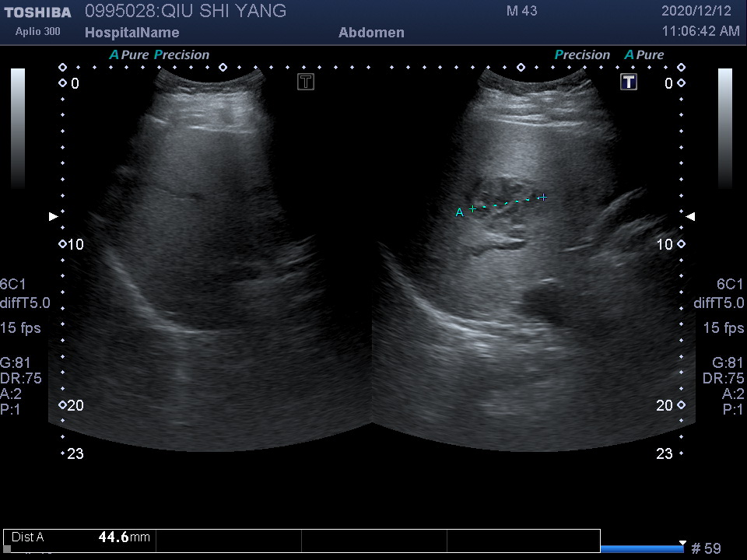Viewport: 747px width, 560px height.
Task: Click the left 6C1 probe label
Action: [x=13, y=285]
